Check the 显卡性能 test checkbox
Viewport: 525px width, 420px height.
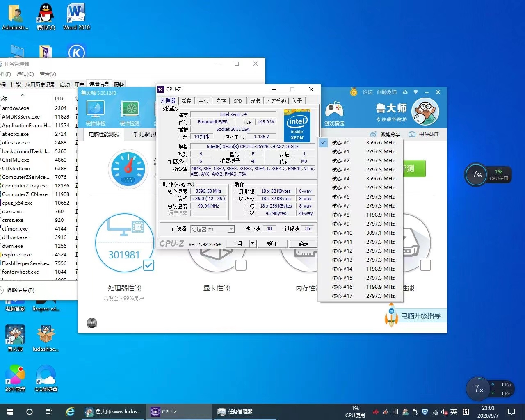241,265
